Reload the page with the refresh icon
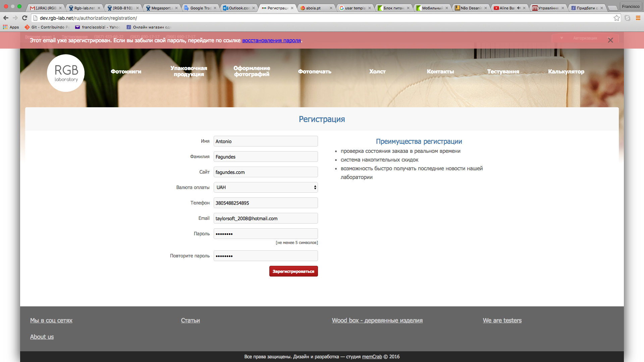 [24, 18]
